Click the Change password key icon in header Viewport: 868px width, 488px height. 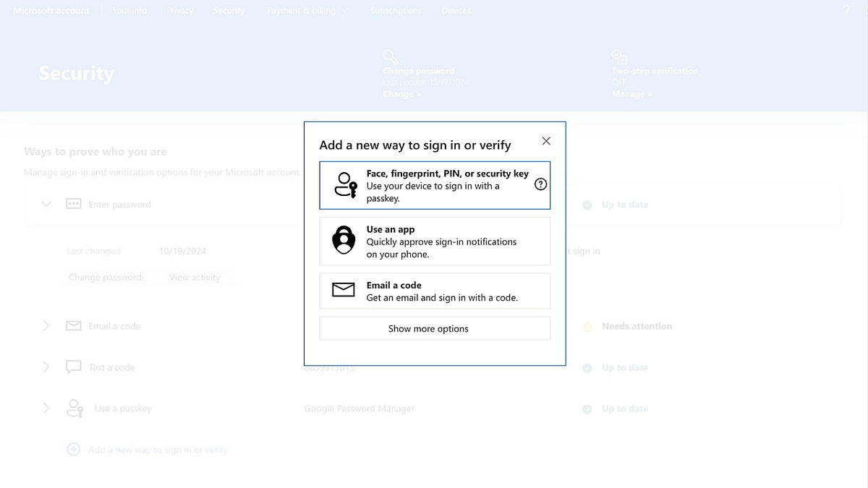[390, 56]
